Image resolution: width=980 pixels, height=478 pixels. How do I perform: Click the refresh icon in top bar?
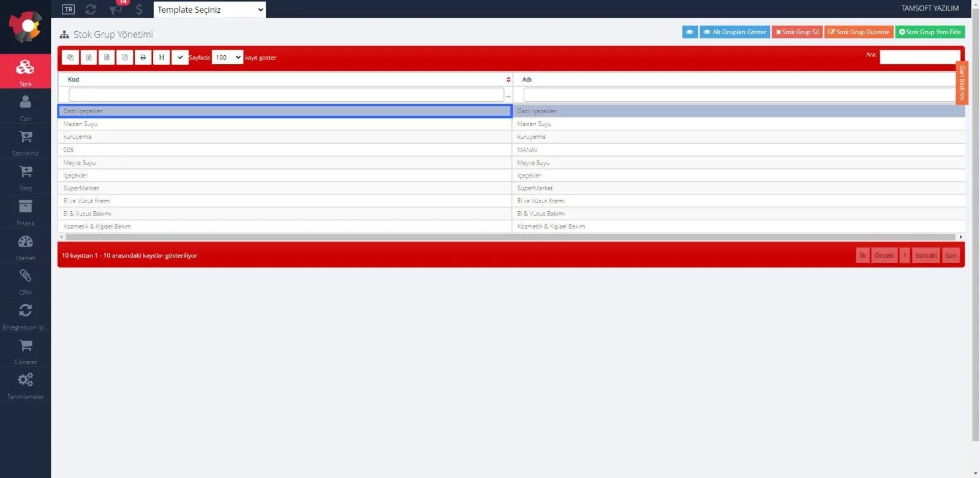click(x=91, y=9)
